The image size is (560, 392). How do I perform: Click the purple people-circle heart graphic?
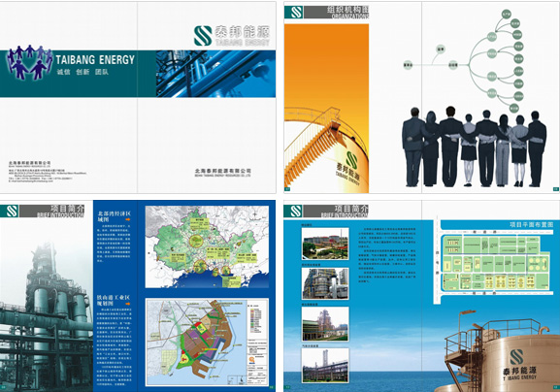(x=30, y=62)
